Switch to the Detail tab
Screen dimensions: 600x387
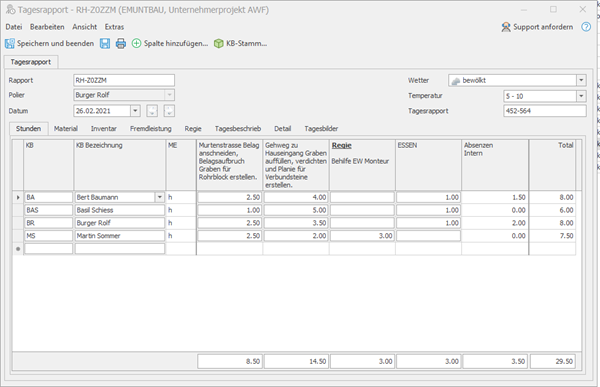coord(282,129)
